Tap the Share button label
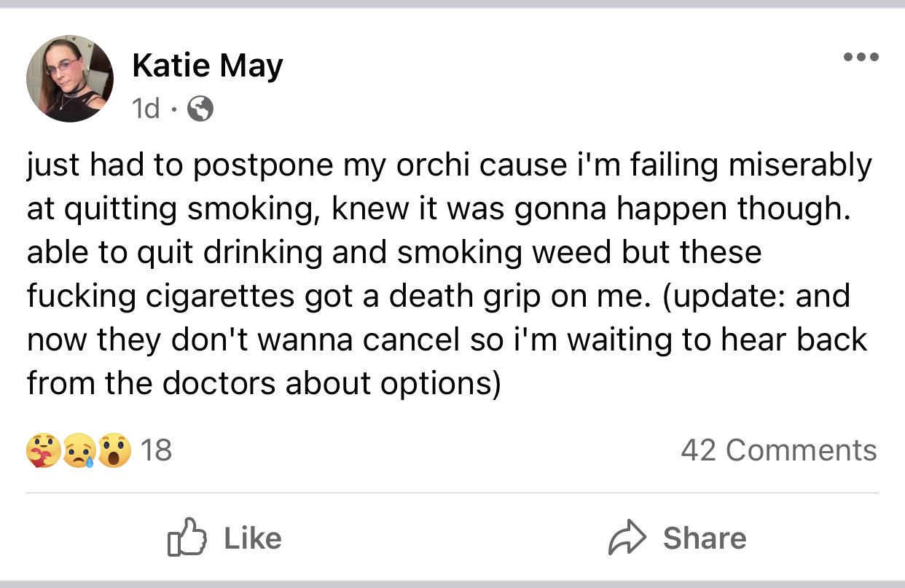Screen dimensions: 905x588 [704, 538]
